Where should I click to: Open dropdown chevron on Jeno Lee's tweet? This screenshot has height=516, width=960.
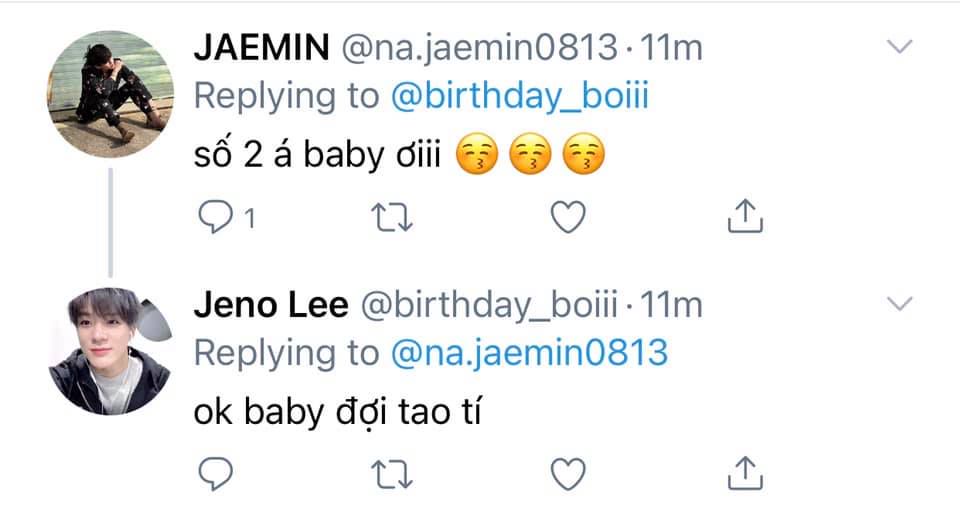point(899,304)
